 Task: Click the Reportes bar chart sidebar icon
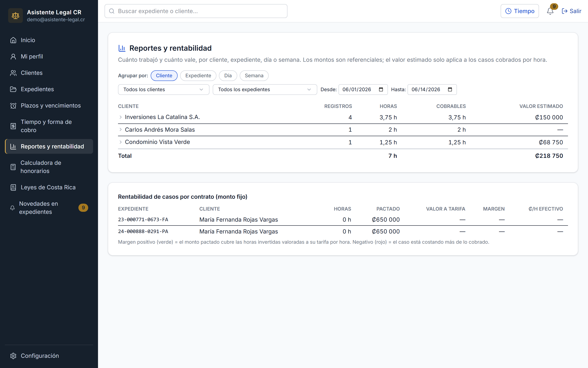(13, 146)
